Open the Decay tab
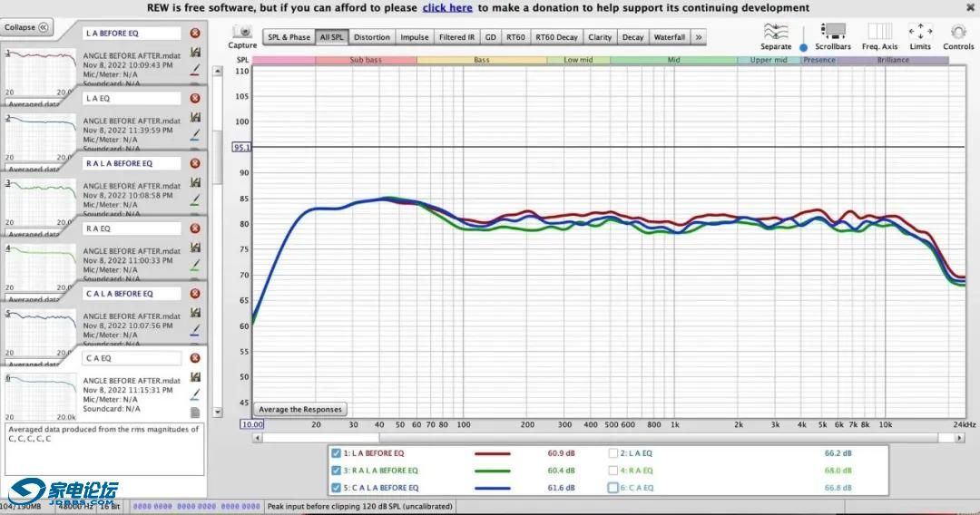980x515 pixels. pos(632,37)
